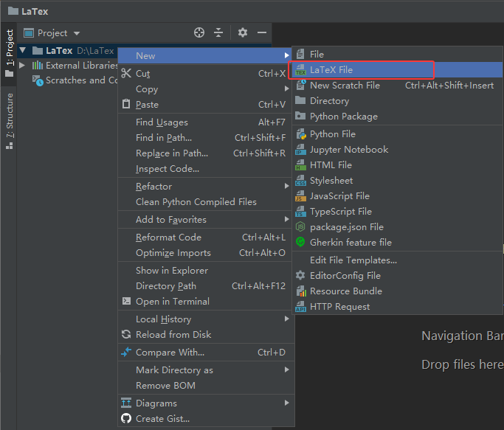Image resolution: width=504 pixels, height=430 pixels.
Task: Expand Mark Directory as submenu arrow
Action: point(287,370)
